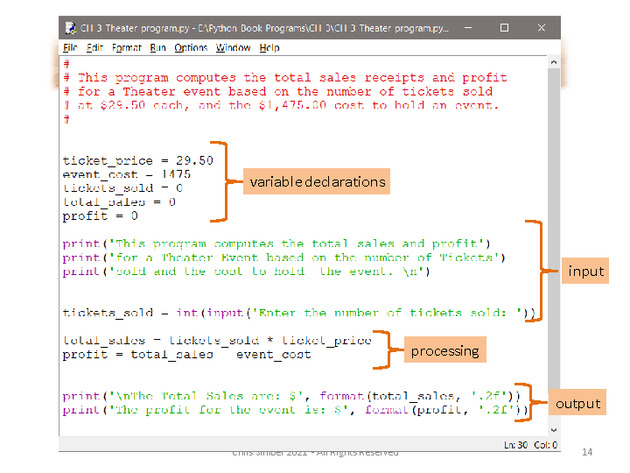Click print line 'The profit for the event is: $'

coord(295,410)
